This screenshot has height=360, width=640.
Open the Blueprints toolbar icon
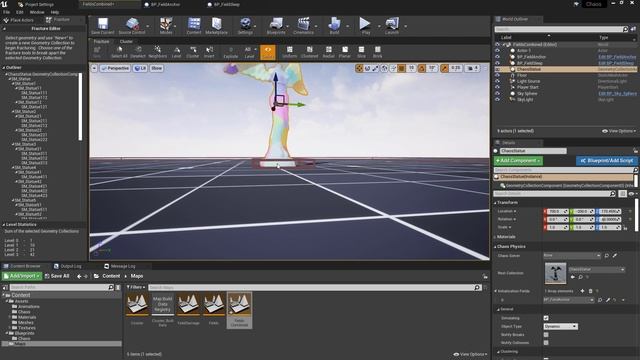276,26
